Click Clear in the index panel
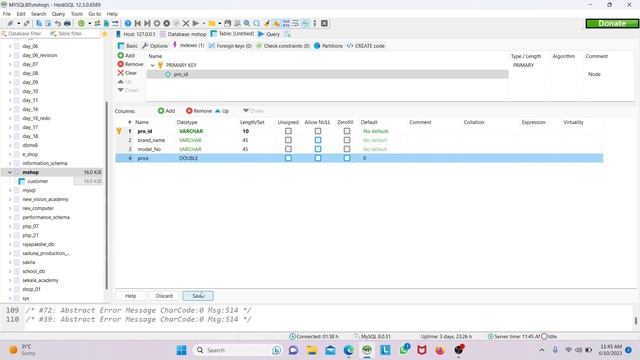Viewport: 640px width, 360px height. [127, 73]
